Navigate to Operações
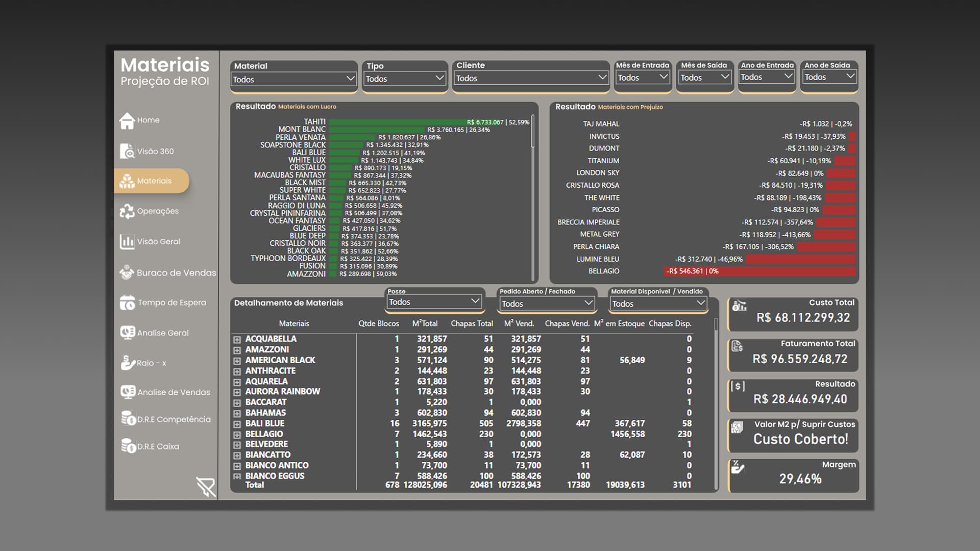This screenshot has width=980, height=551. (x=158, y=211)
